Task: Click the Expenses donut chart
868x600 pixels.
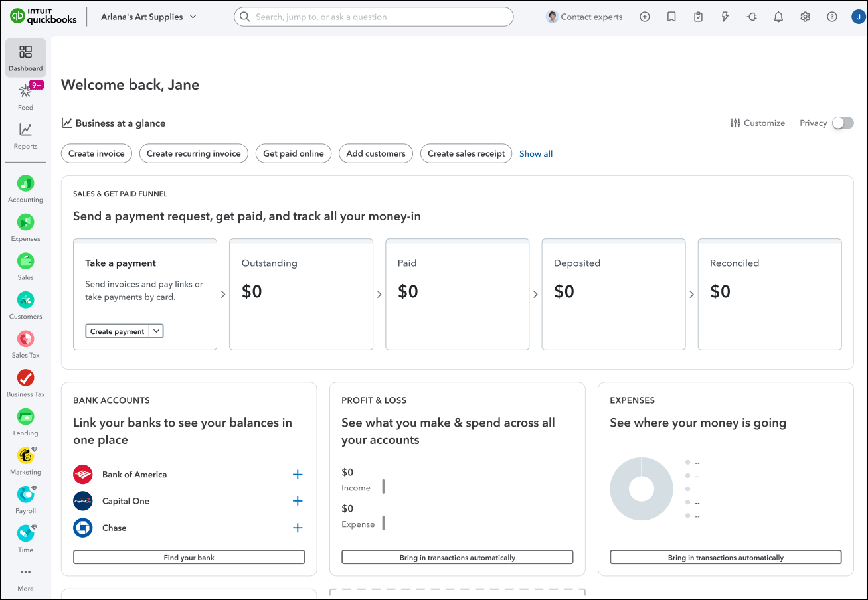Action: point(642,488)
